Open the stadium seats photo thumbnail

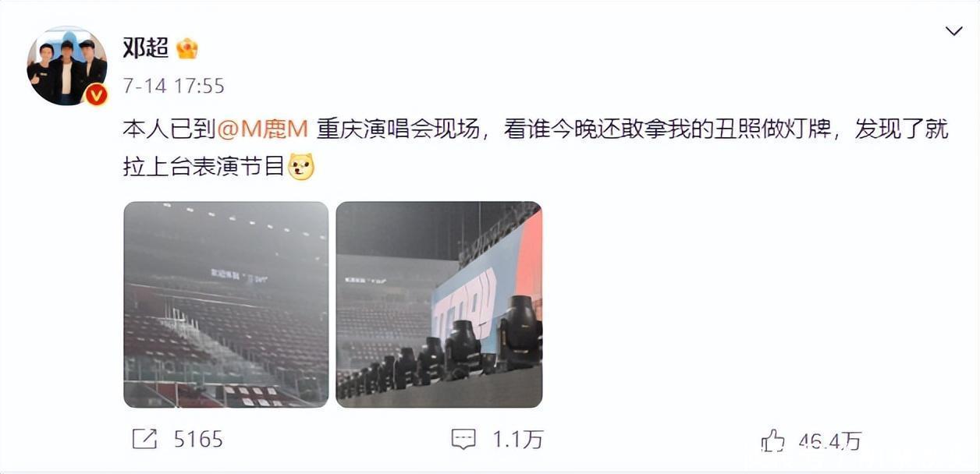click(226, 304)
